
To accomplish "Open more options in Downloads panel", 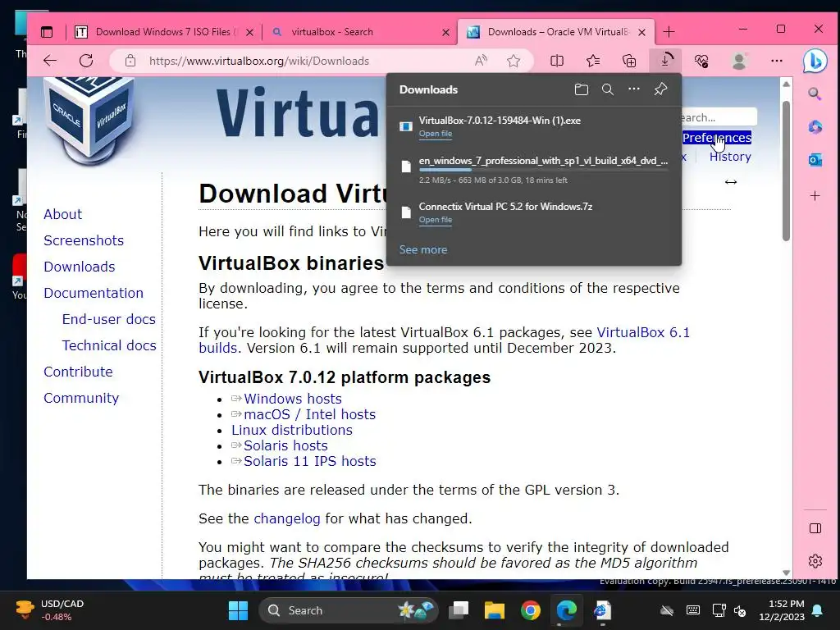I will (634, 89).
